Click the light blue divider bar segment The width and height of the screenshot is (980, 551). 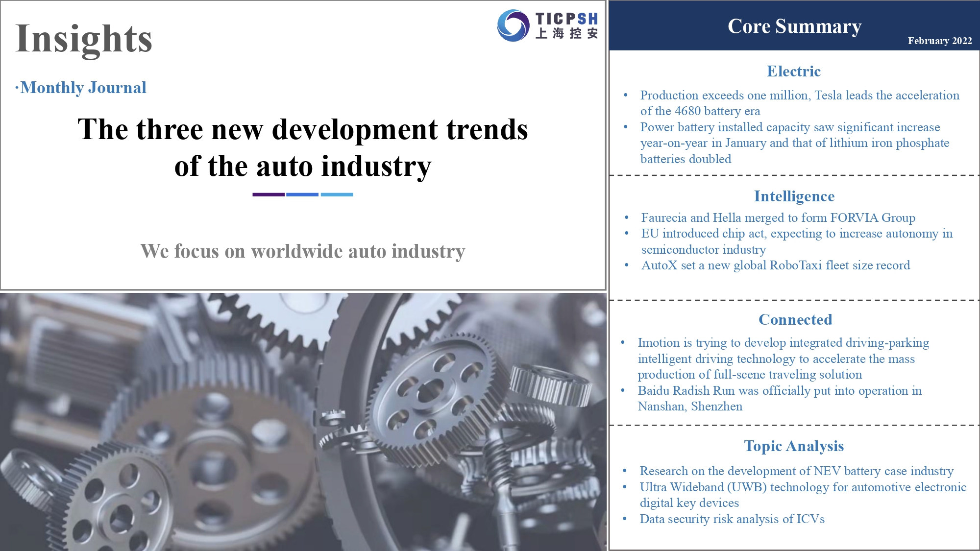(x=337, y=194)
